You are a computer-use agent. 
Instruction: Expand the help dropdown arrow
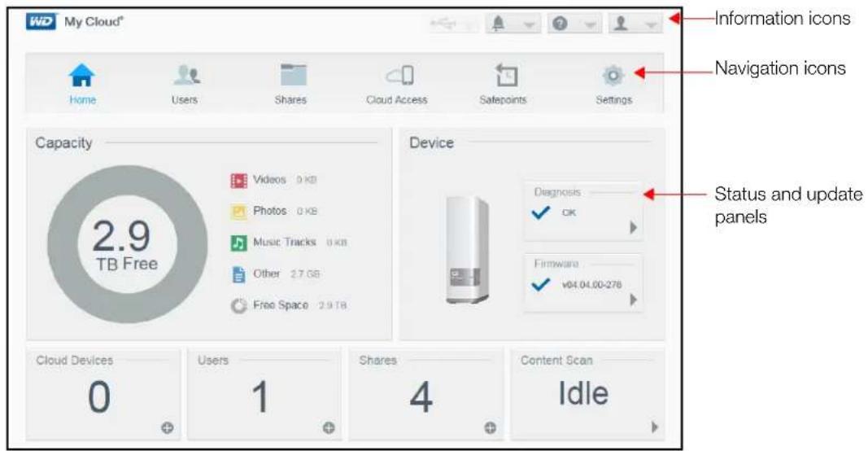pyautogui.click(x=590, y=25)
